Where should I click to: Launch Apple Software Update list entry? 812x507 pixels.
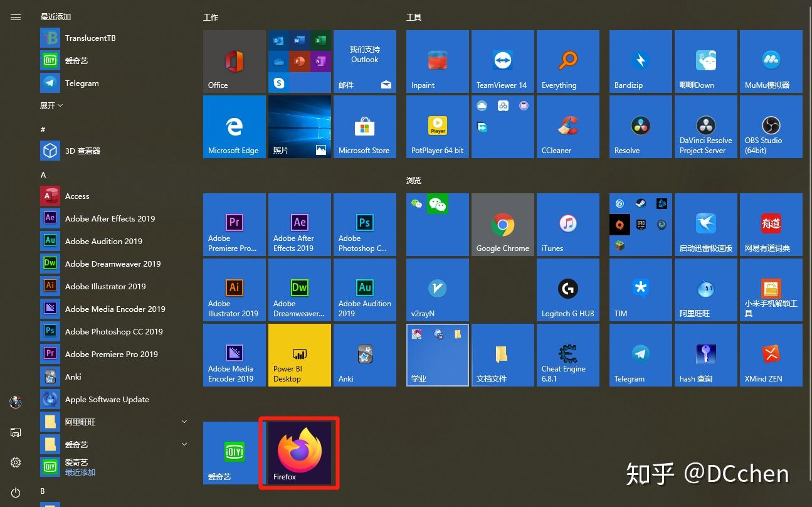tap(115, 399)
